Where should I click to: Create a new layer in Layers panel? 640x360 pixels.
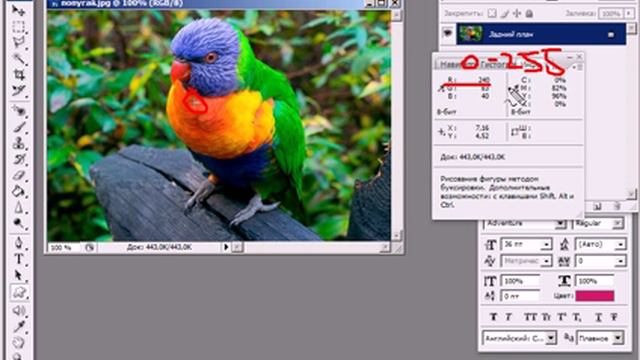pos(597,207)
